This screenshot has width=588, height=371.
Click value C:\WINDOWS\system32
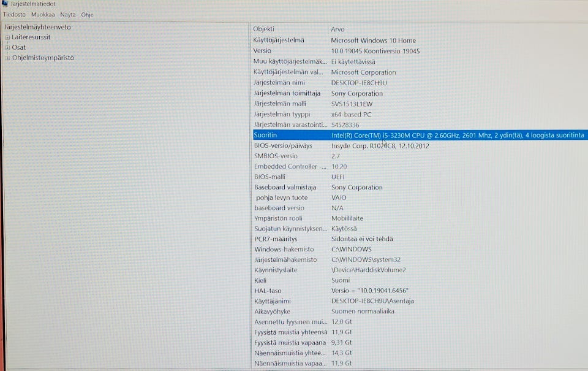click(x=366, y=259)
